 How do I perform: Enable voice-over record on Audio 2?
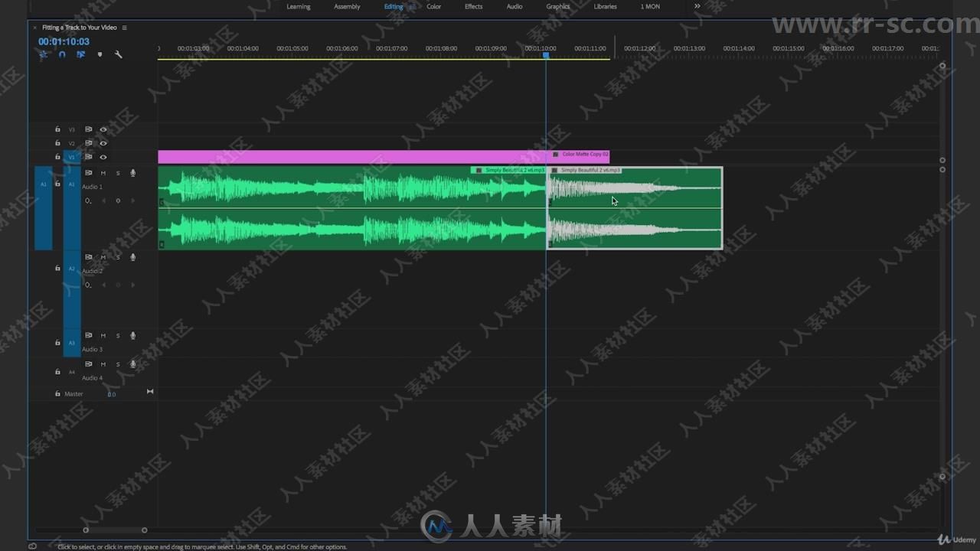(132, 257)
